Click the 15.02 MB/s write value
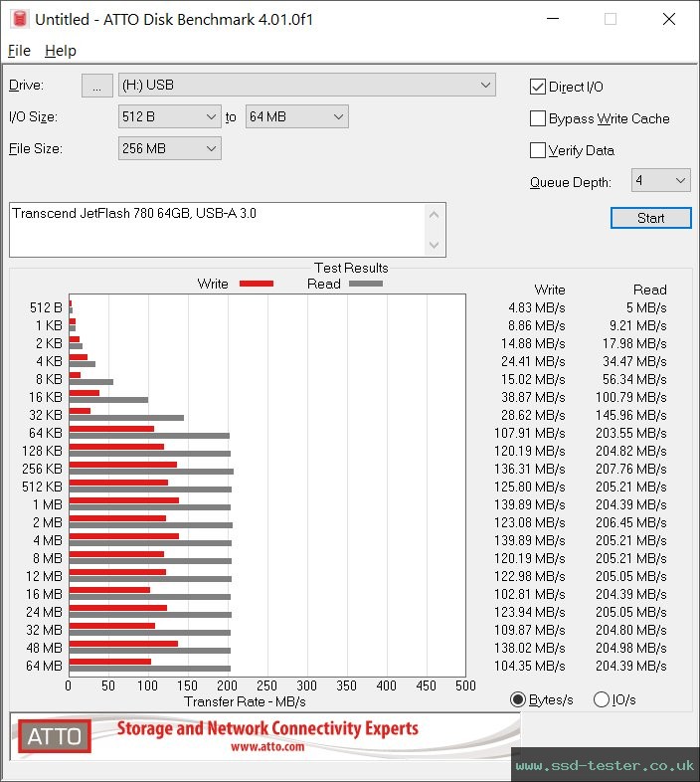The image size is (700, 782). pos(533,379)
